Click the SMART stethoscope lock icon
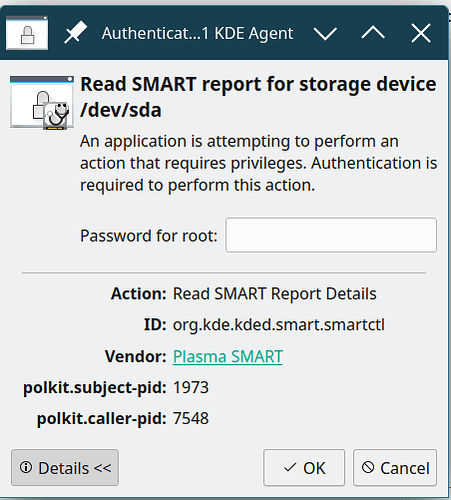 point(42,103)
